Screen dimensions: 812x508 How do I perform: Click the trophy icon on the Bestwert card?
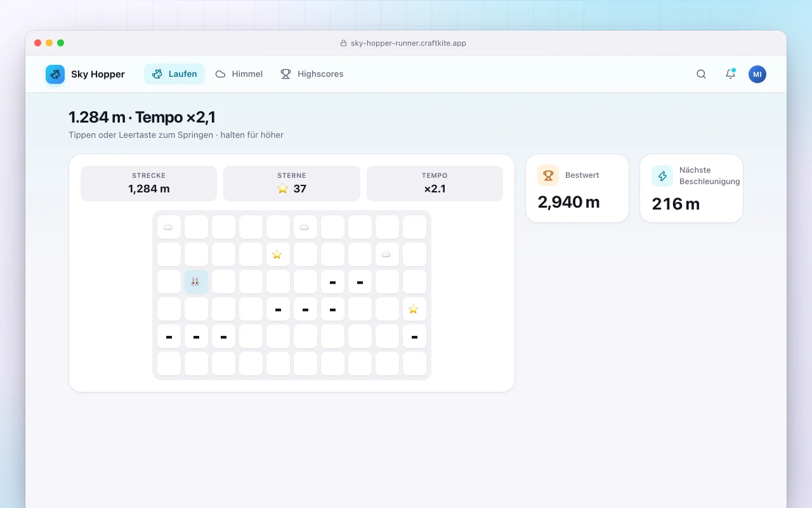point(548,175)
